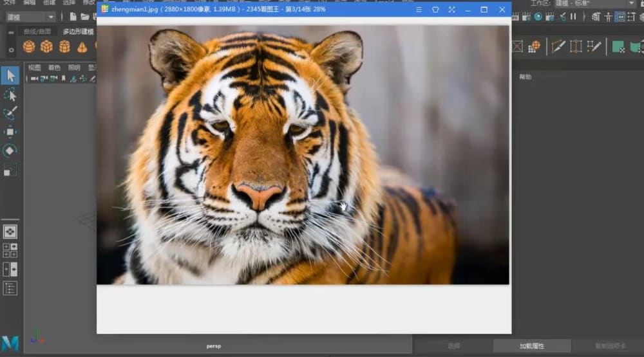Open the 文件 menu
This screenshot has width=644, height=357.
point(9,3)
